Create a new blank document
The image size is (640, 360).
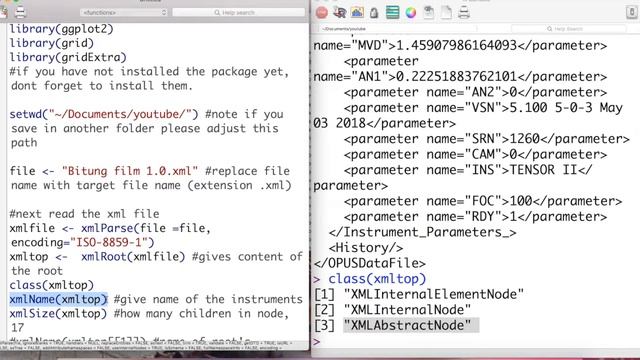pos(446,13)
